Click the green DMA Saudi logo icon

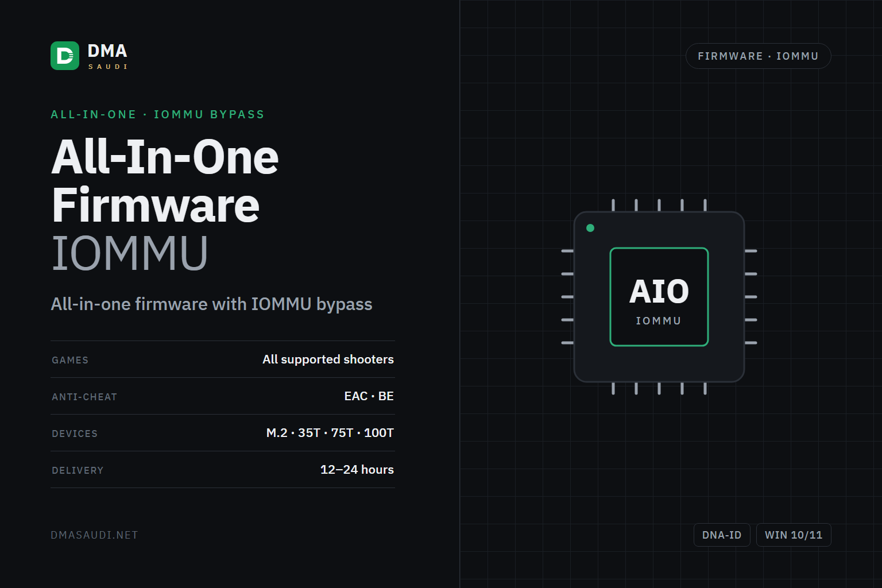tap(65, 56)
